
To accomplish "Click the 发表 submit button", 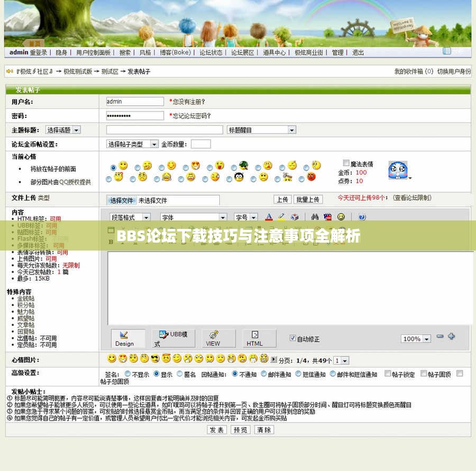I will point(217,430).
